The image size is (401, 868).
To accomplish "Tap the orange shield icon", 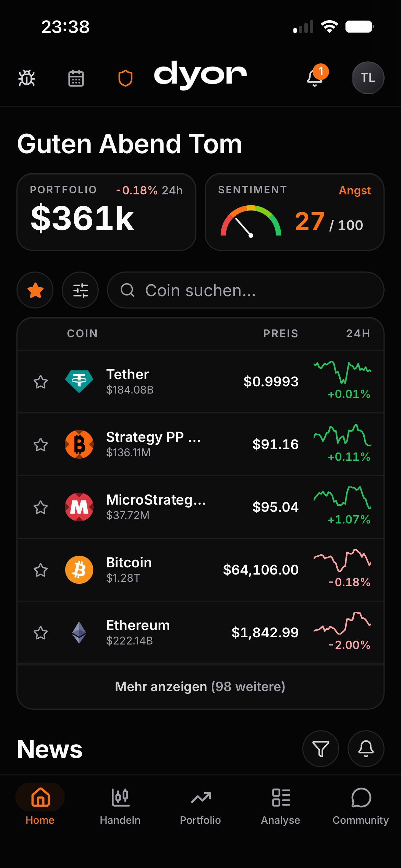I will point(125,78).
